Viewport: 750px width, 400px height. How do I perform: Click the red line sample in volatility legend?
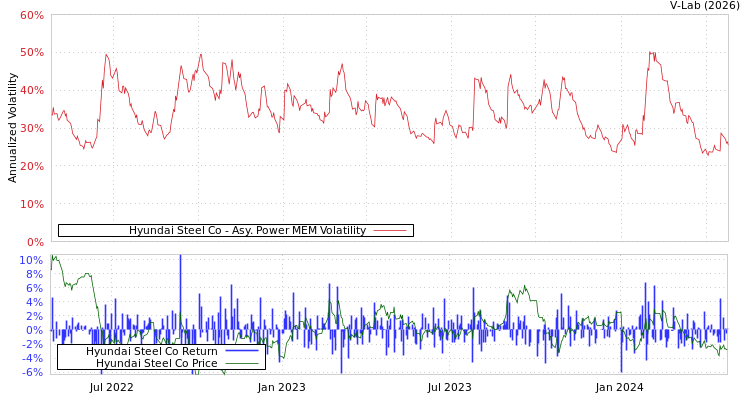pos(389,231)
